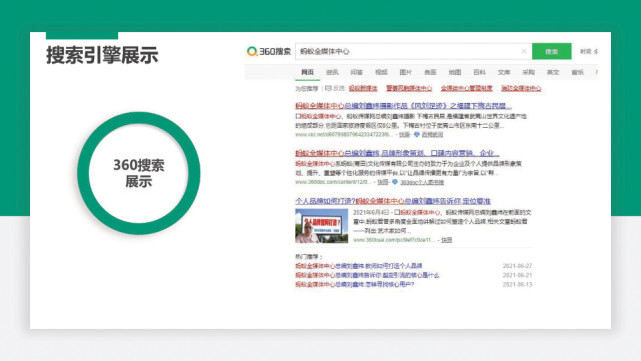The image size is (641, 361).
Task: Open hot recommendation dated 2021-06-27
Action: 359,266
